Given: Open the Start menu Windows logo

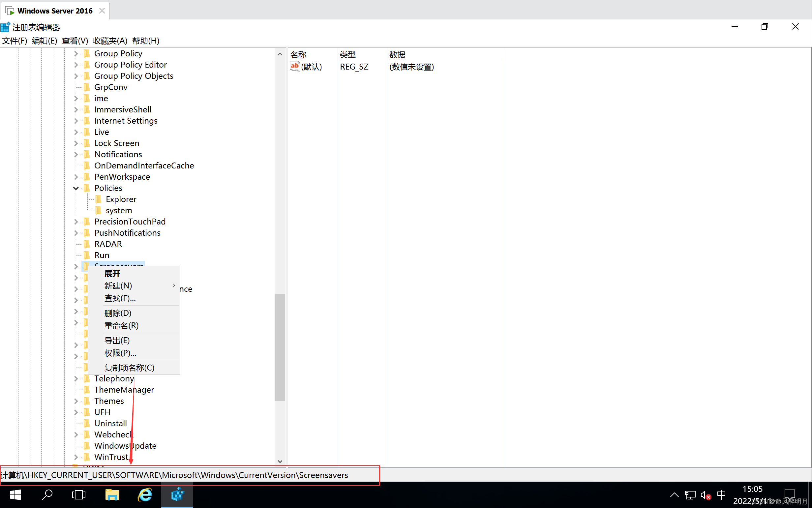Looking at the screenshot, I should point(15,494).
